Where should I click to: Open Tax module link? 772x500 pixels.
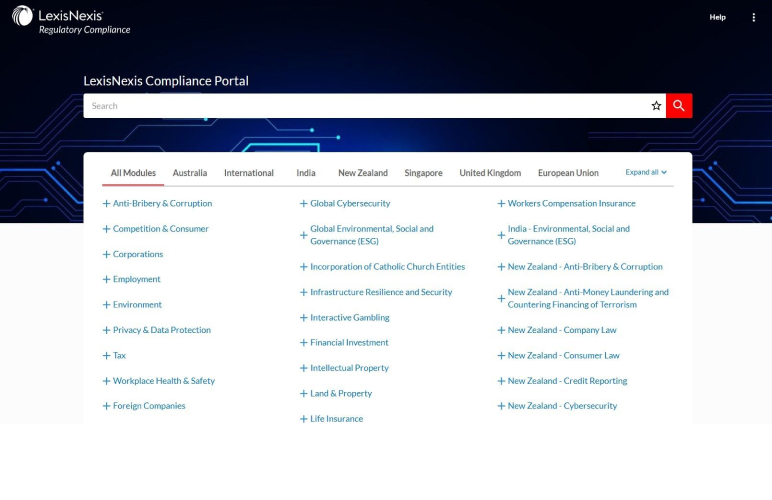119,355
